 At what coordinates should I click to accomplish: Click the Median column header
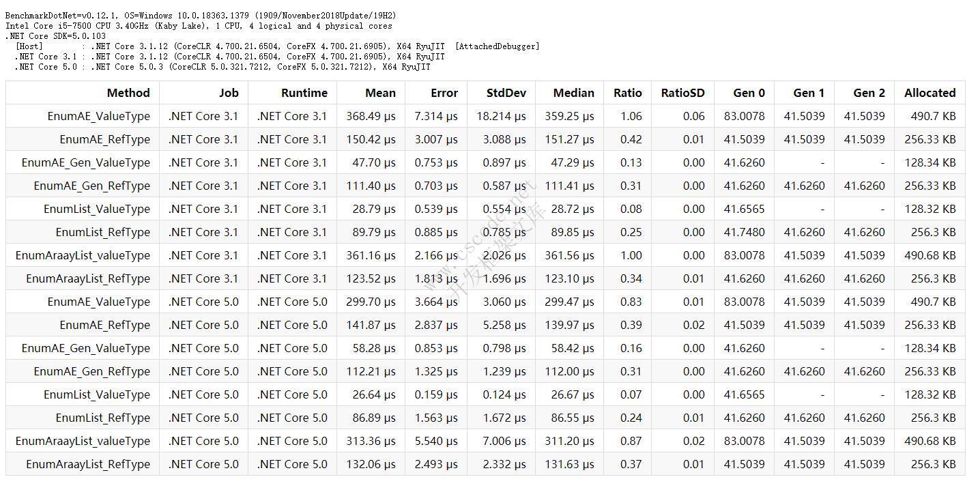[x=573, y=93]
